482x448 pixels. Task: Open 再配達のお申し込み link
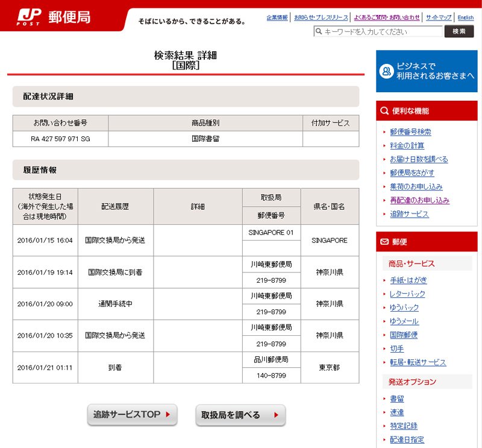[419, 200]
